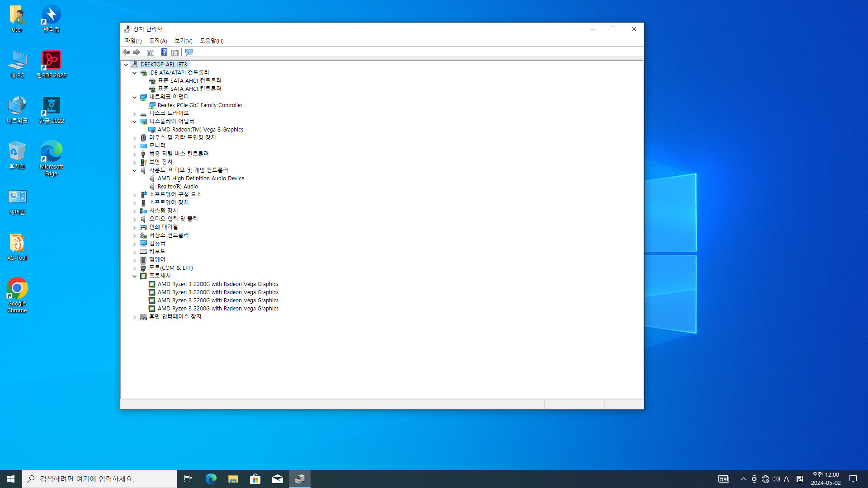The height and width of the screenshot is (488, 868).
Task: Click the Forward arrow toolbar icon
Action: pos(137,52)
